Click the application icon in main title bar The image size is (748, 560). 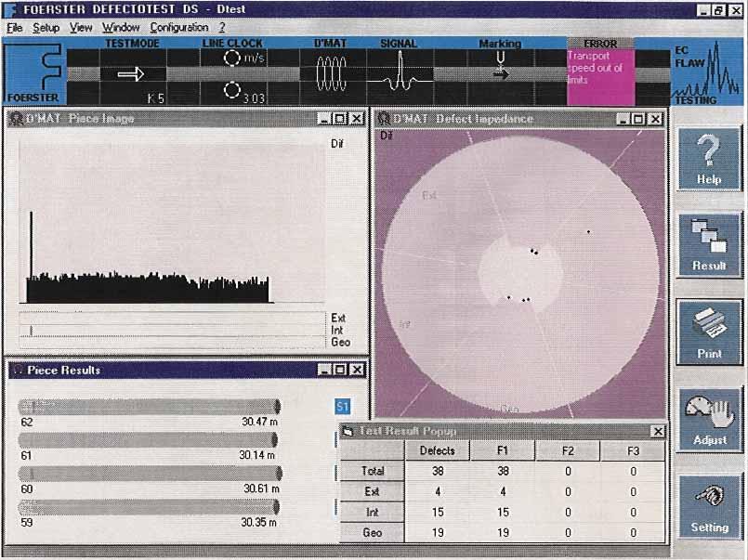(x=9, y=9)
